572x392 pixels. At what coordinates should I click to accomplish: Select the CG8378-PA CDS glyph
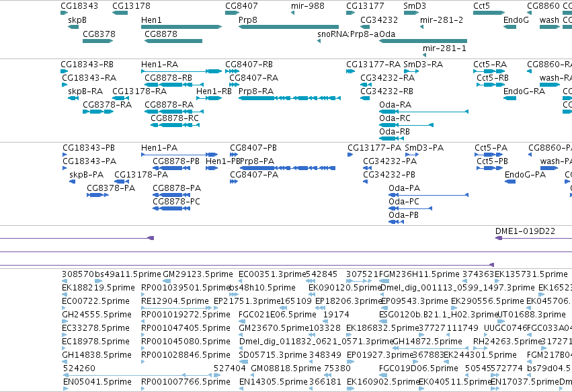click(97, 195)
